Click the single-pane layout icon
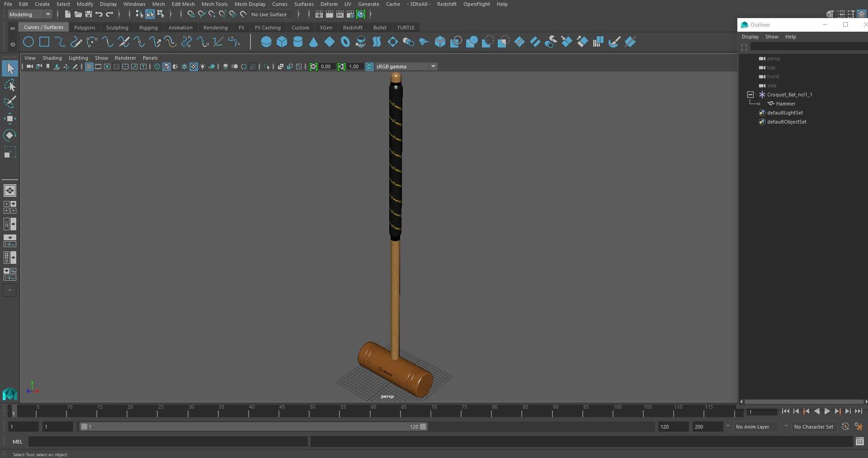The width and height of the screenshot is (868, 458). pyautogui.click(x=10, y=191)
